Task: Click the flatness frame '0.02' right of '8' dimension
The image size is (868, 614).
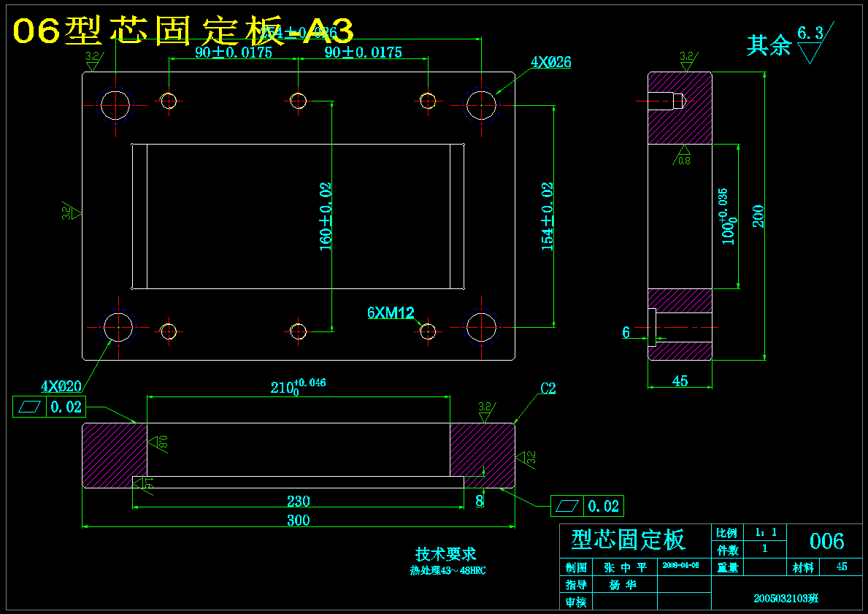Action: [588, 506]
